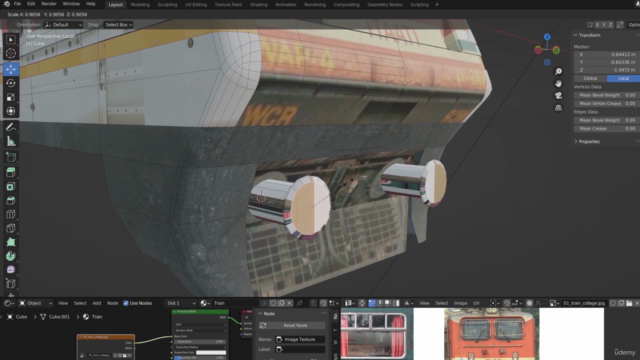Browse materials with the sphere dropdown
The image size is (640, 360).
[x=205, y=303]
